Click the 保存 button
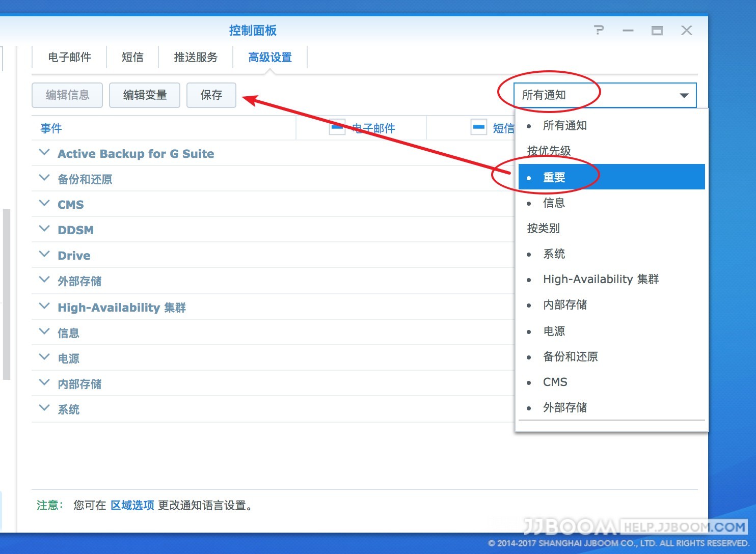Viewport: 756px width, 554px height. click(211, 95)
